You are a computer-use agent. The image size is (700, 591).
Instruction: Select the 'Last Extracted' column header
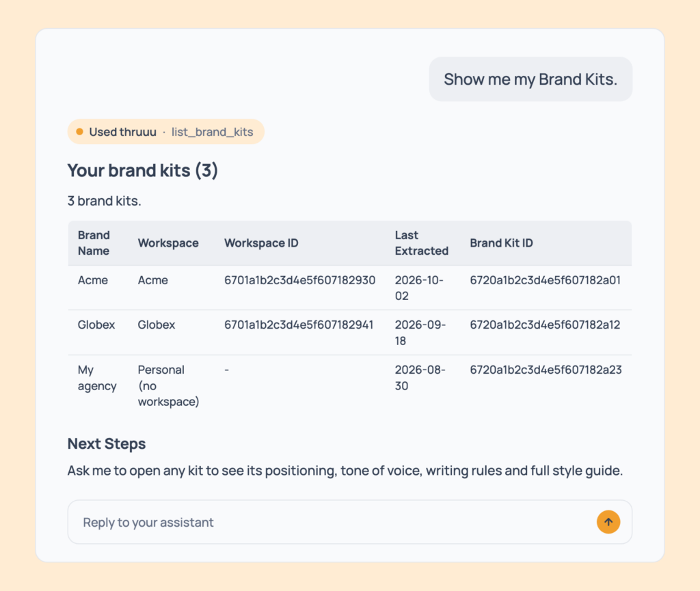tap(421, 243)
